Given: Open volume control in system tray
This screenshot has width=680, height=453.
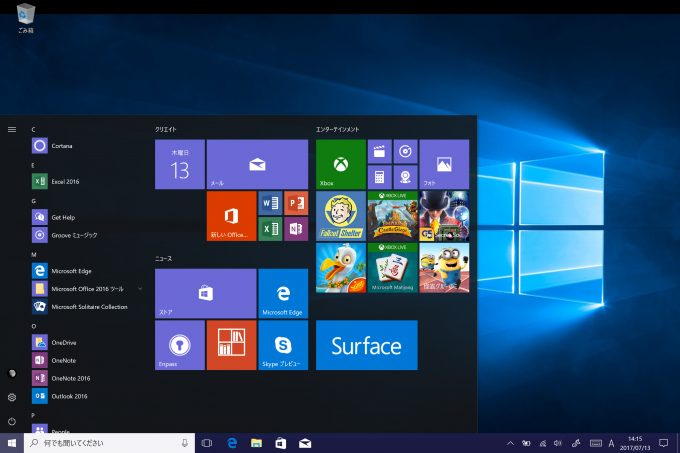Looking at the screenshot, I should [558, 443].
